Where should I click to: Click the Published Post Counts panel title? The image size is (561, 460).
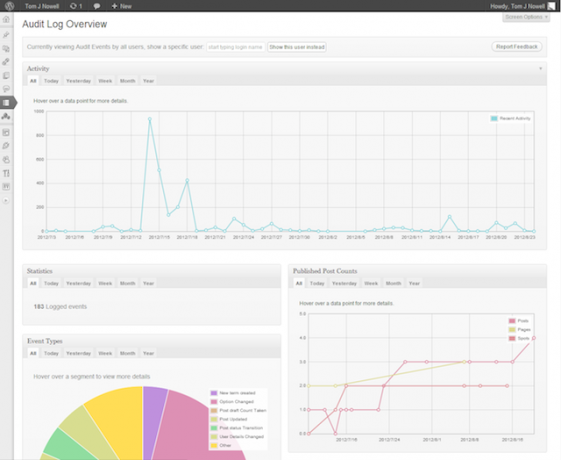click(x=325, y=271)
